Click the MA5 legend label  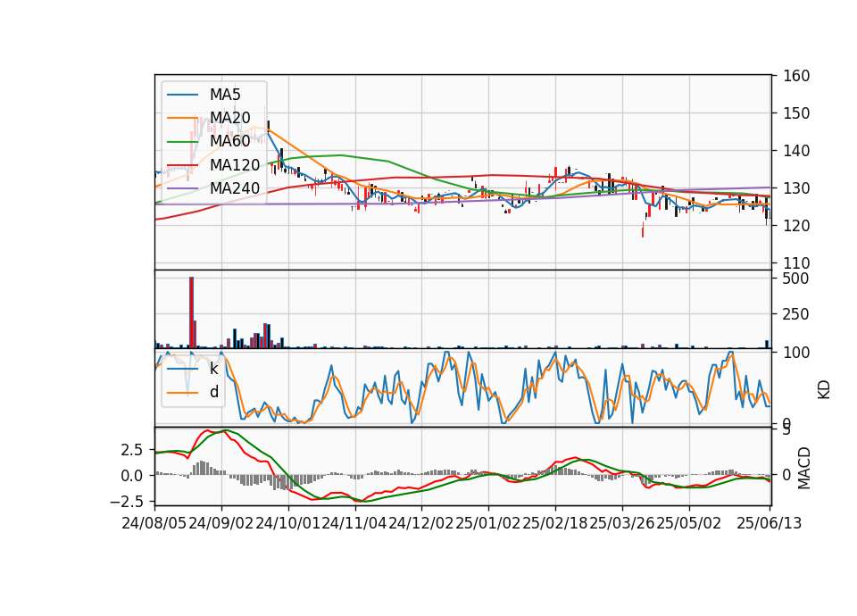(225, 95)
